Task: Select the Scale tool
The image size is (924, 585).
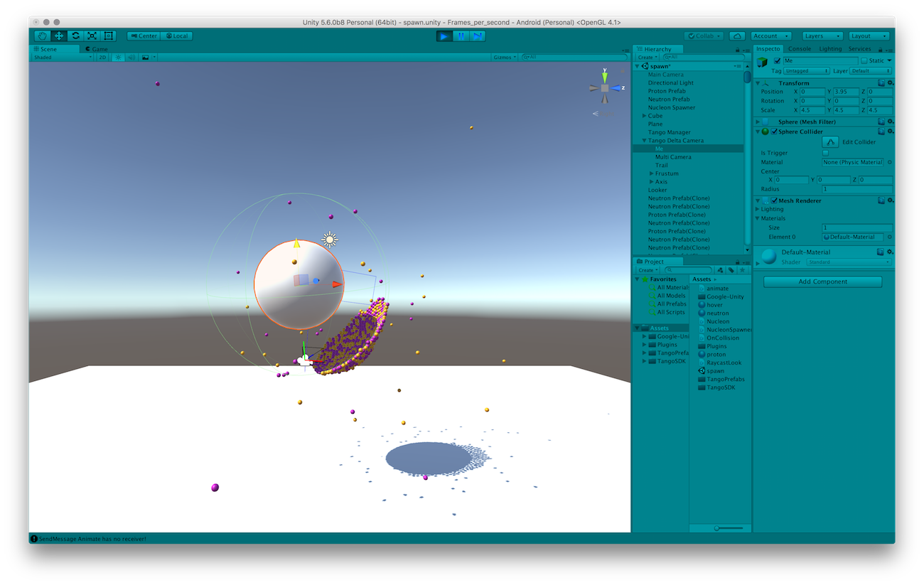Action: point(92,36)
